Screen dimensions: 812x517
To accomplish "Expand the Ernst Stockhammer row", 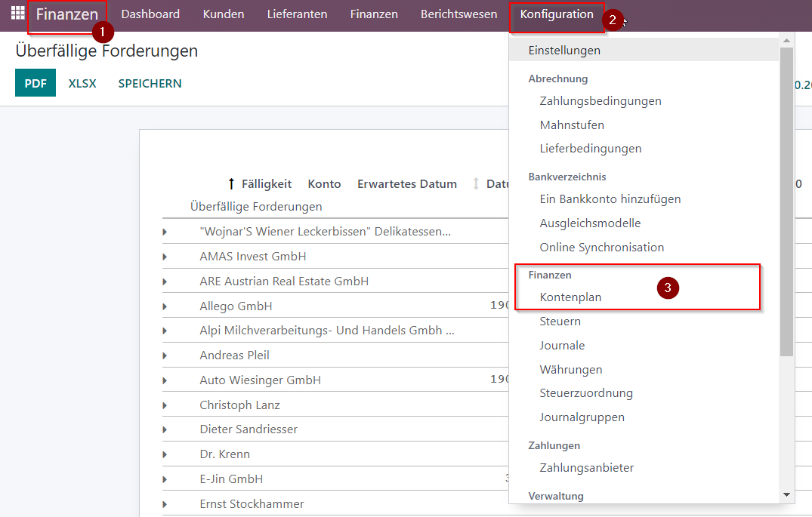I will (x=165, y=504).
